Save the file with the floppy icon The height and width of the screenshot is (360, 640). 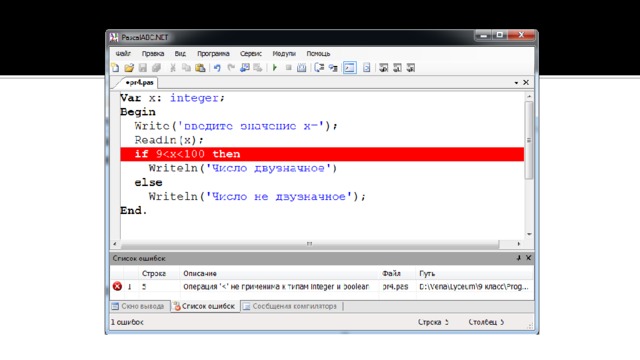[x=142, y=68]
